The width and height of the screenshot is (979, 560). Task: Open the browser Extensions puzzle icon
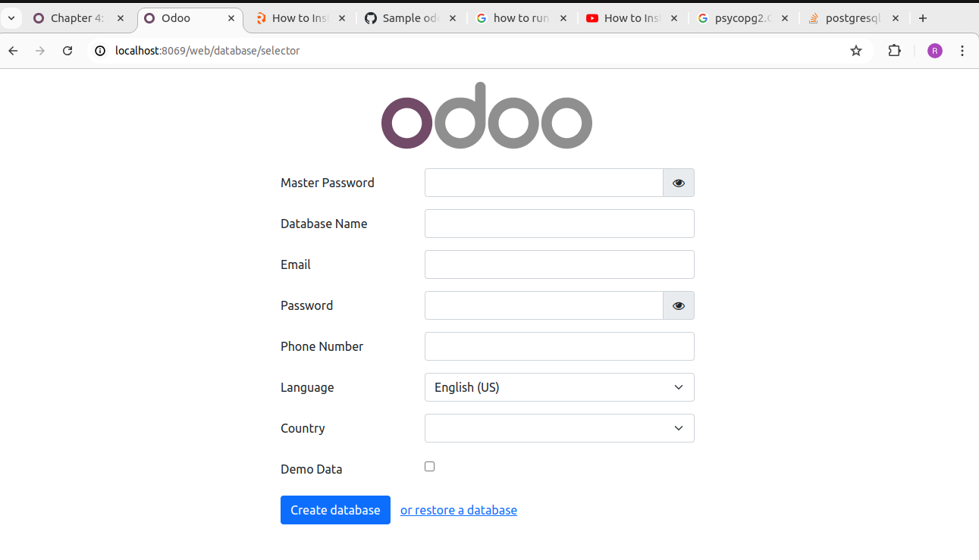click(895, 51)
